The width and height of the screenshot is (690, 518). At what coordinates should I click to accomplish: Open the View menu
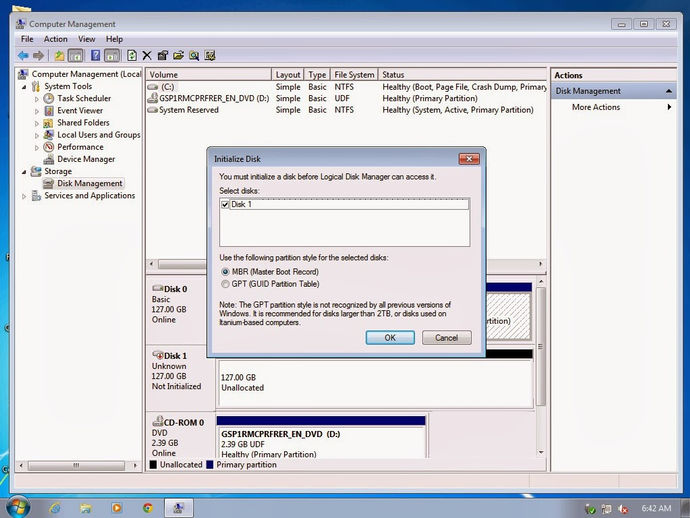pos(86,39)
